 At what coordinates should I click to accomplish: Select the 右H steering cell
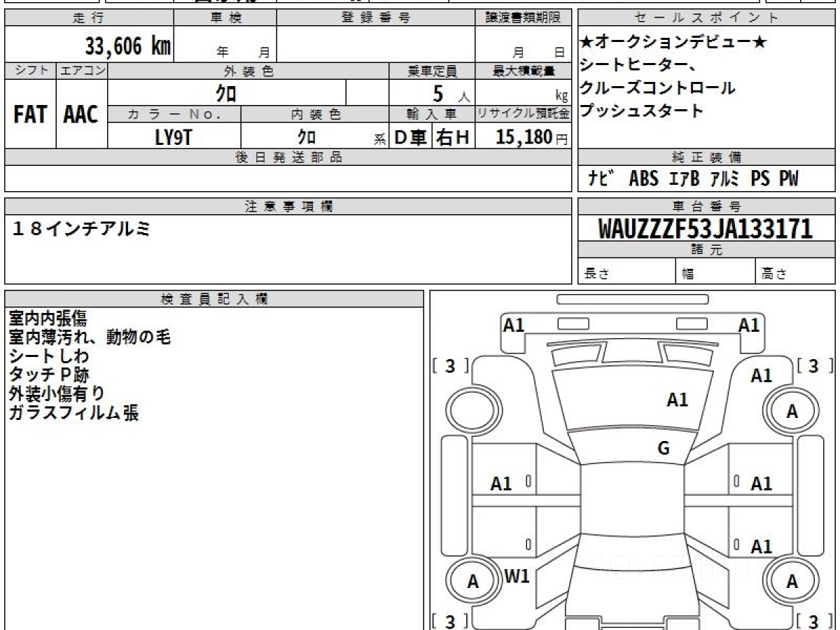point(454,137)
